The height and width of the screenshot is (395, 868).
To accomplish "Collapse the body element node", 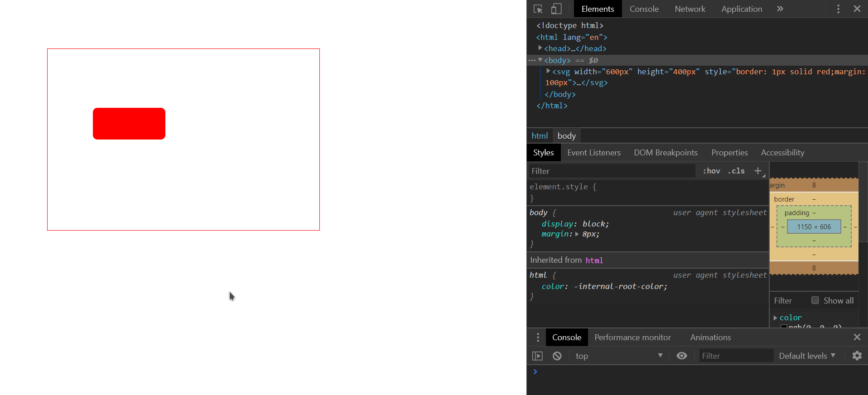I will pyautogui.click(x=540, y=60).
